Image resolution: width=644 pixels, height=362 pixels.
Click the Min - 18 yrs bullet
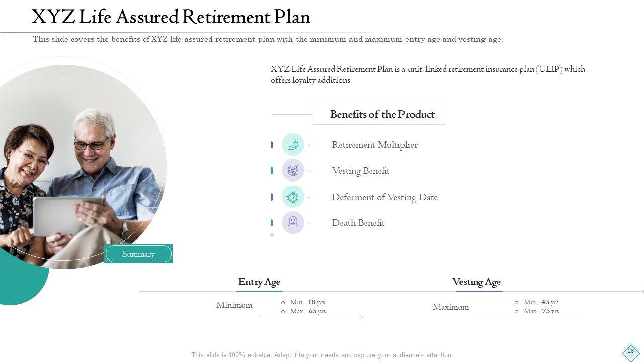[307, 302]
